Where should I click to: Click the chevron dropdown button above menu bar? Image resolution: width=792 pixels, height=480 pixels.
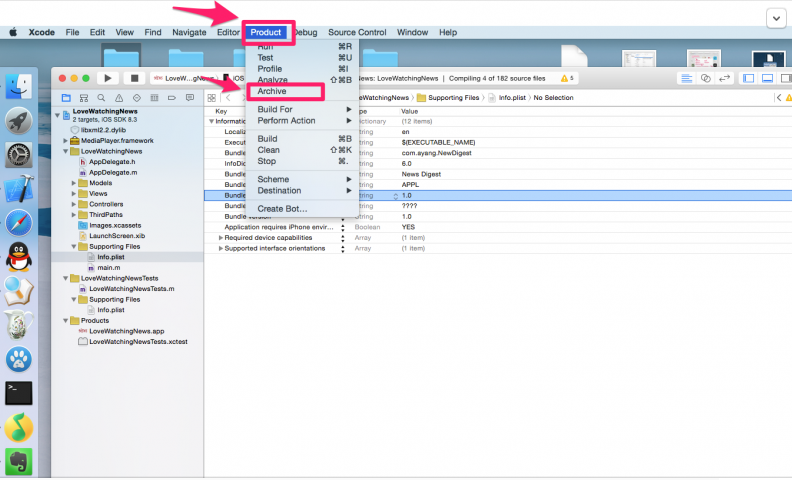point(776,19)
